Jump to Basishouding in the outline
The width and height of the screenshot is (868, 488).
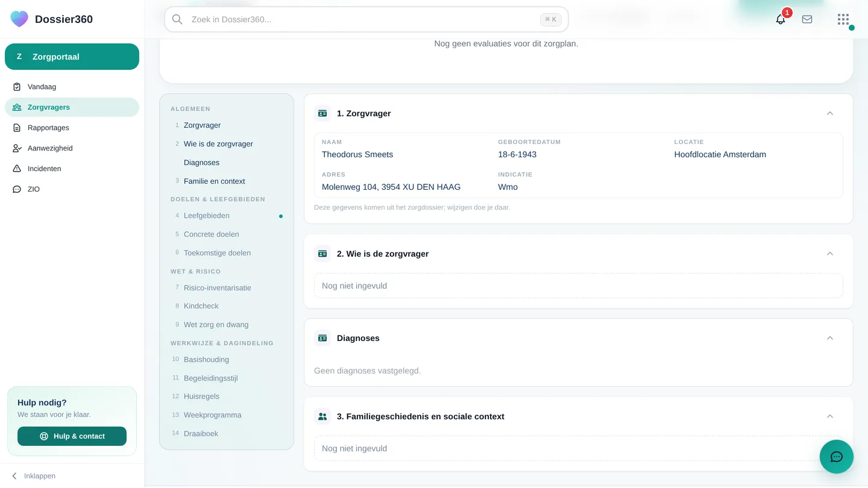[227, 360]
